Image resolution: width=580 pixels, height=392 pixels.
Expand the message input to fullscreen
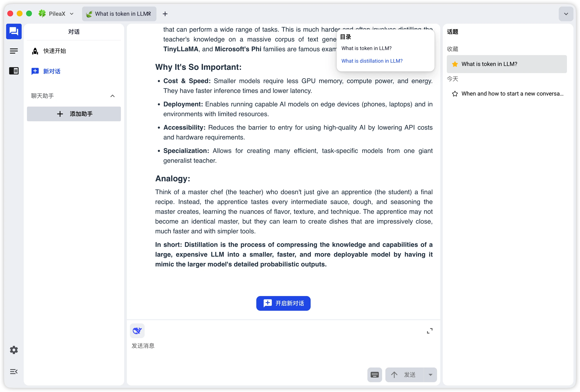click(x=429, y=331)
